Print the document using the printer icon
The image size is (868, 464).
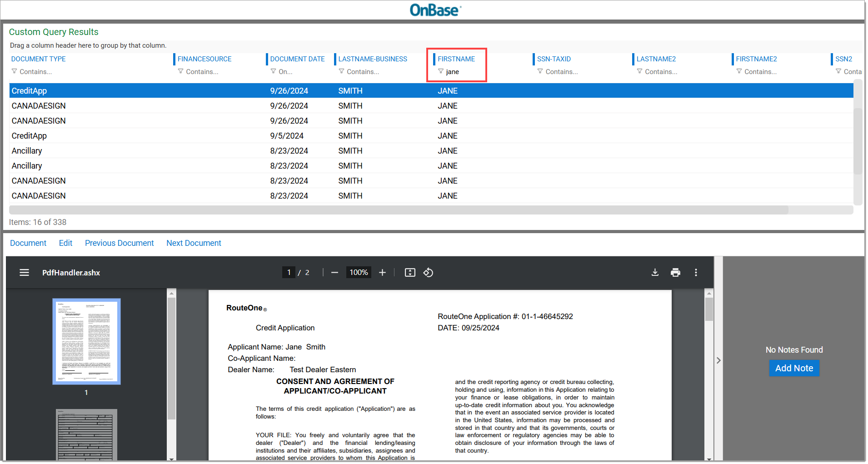tap(675, 273)
